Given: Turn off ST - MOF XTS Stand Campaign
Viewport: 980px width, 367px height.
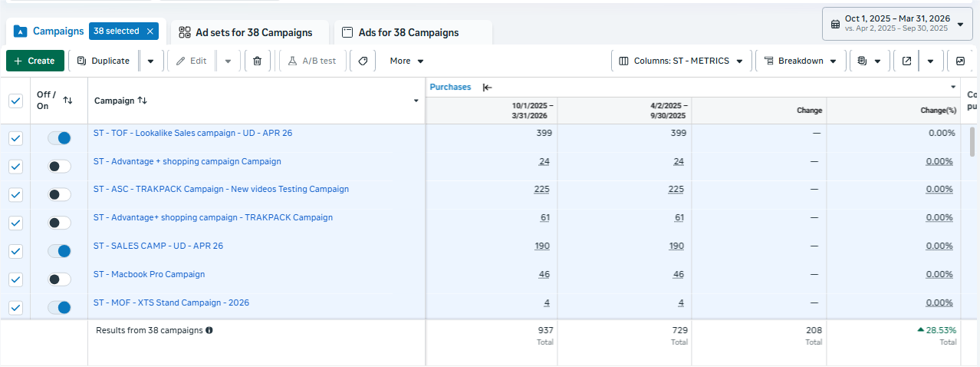Looking at the screenshot, I should pyautogui.click(x=59, y=307).
